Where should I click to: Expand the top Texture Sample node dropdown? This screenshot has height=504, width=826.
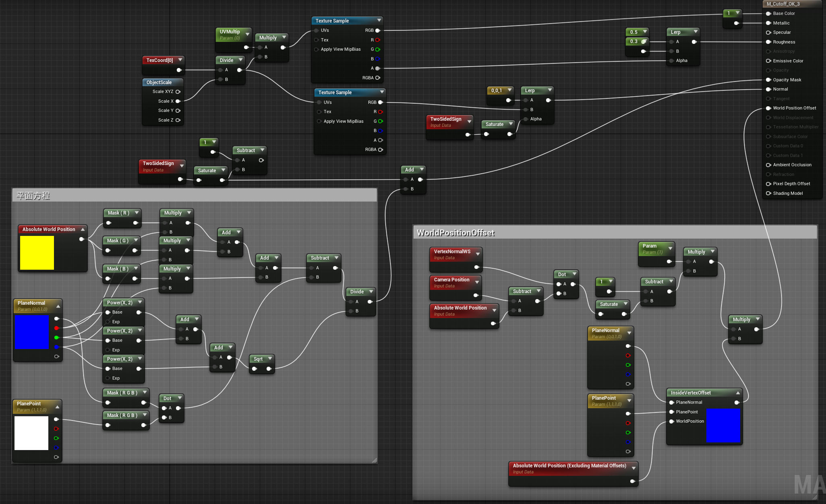[379, 20]
